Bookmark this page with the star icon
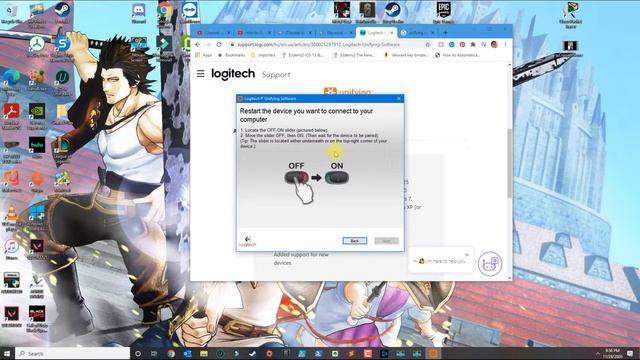Screen dimensions: 640x360 coord(428,44)
